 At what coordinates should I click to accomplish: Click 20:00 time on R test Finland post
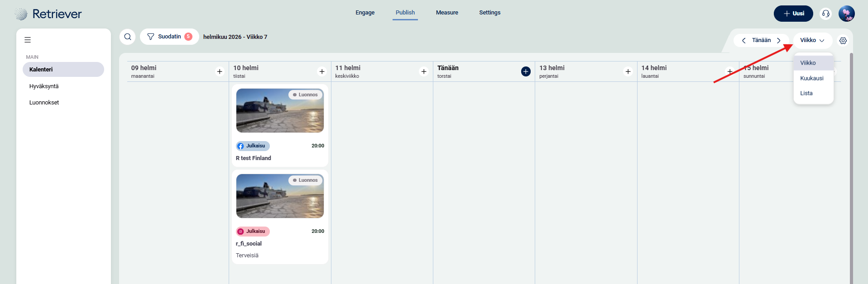[318, 146]
